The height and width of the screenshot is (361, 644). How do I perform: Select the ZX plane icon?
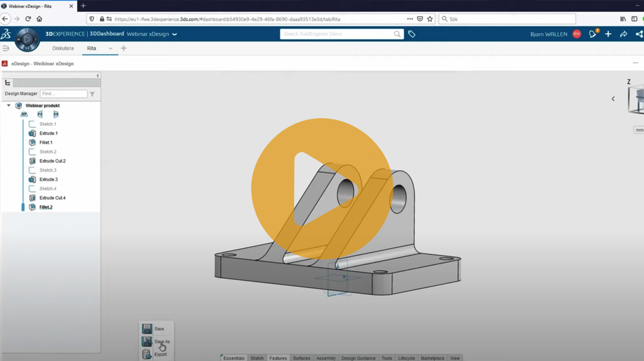56,115
